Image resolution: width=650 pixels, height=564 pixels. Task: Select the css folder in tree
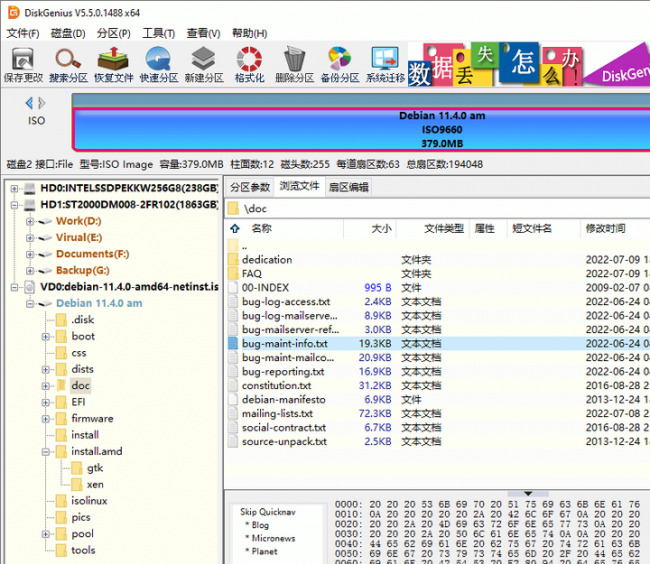[79, 353]
